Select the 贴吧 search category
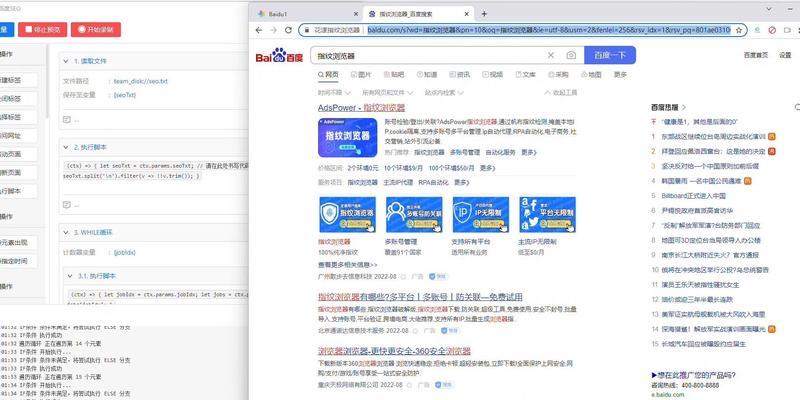This screenshot has height=400, width=800. click(394, 74)
